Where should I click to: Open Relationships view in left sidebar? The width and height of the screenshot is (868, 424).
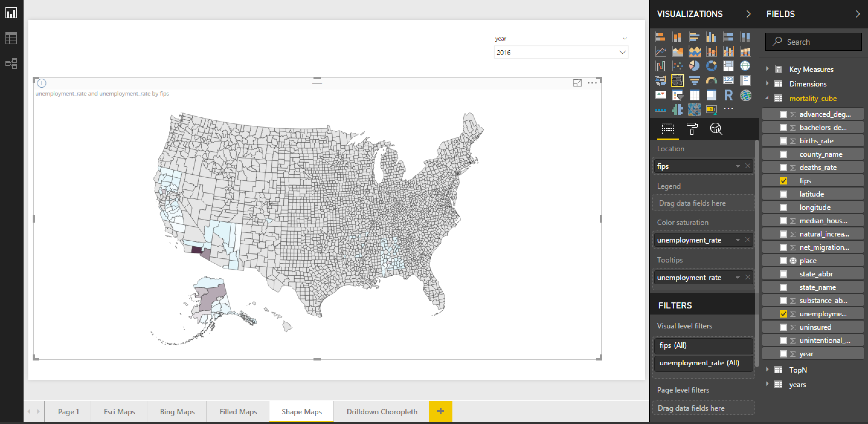(x=11, y=64)
